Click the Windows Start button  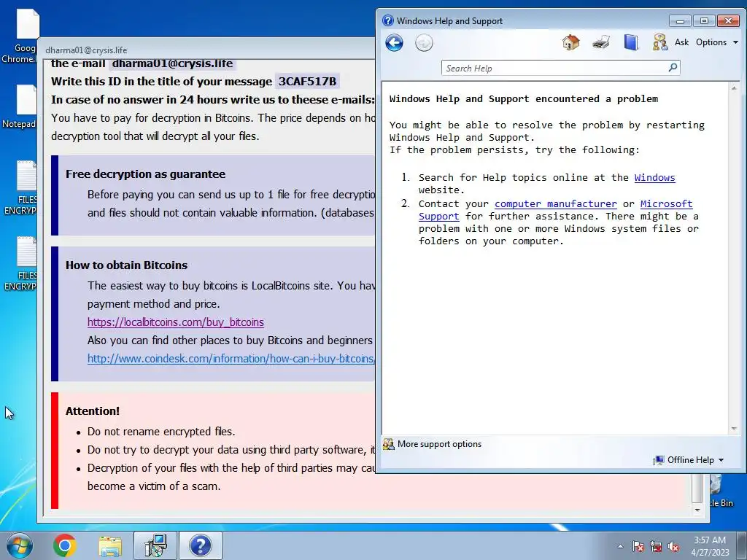(20, 545)
